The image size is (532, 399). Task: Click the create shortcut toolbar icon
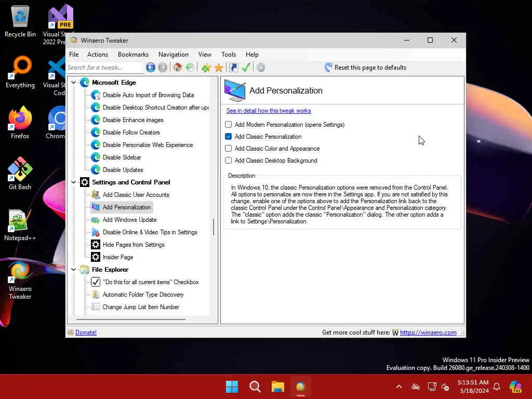(233, 68)
